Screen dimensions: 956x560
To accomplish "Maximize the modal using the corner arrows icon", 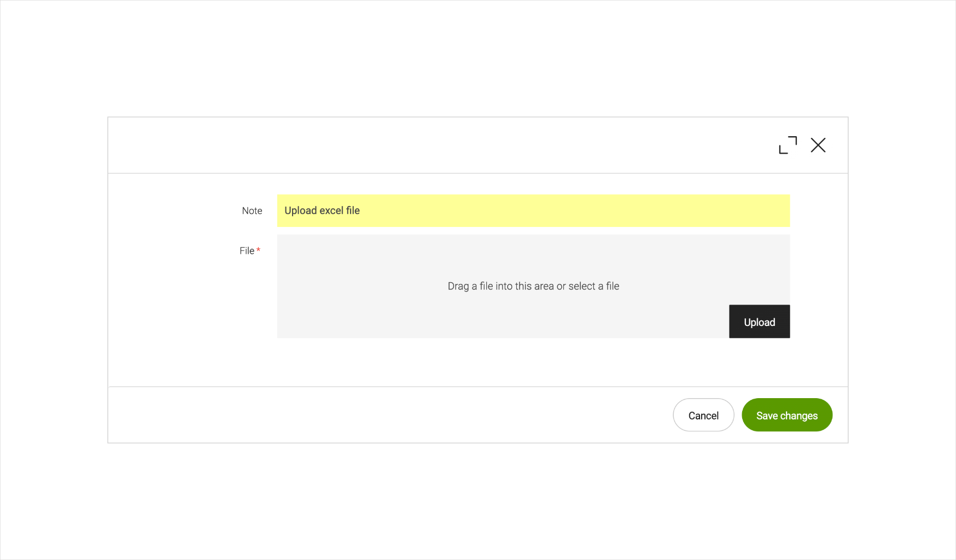I will [x=788, y=145].
